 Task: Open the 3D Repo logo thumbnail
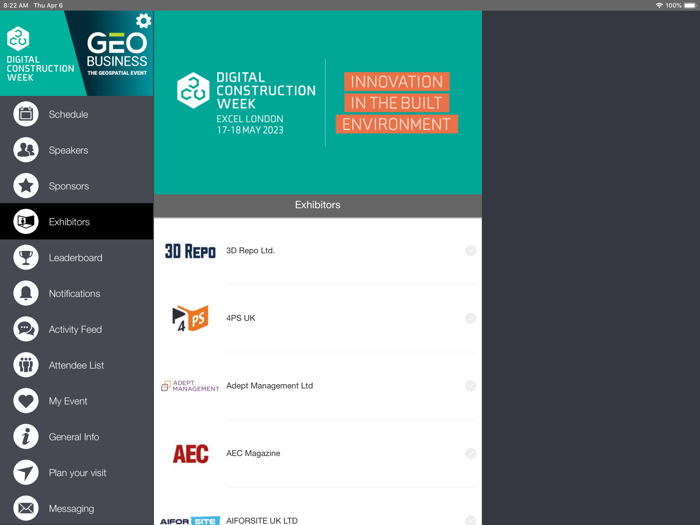(190, 251)
